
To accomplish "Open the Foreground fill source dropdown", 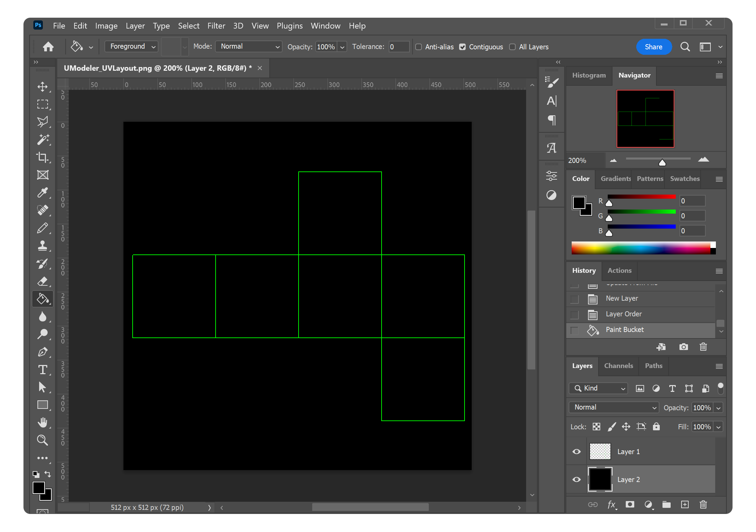I will point(131,47).
